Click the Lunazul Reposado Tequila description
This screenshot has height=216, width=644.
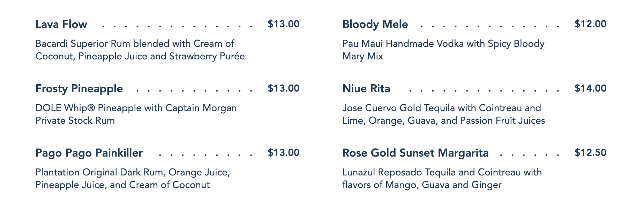442,179
